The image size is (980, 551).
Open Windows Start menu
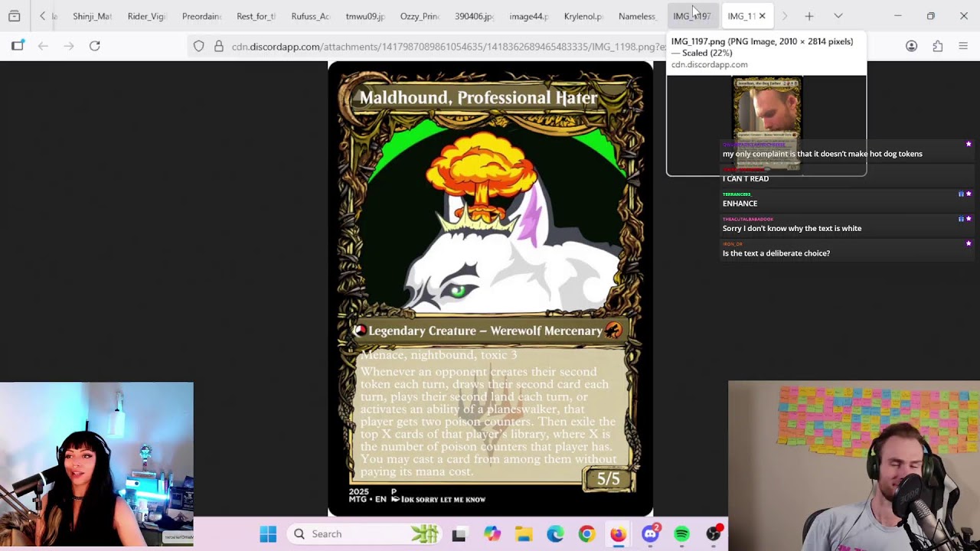(268, 534)
